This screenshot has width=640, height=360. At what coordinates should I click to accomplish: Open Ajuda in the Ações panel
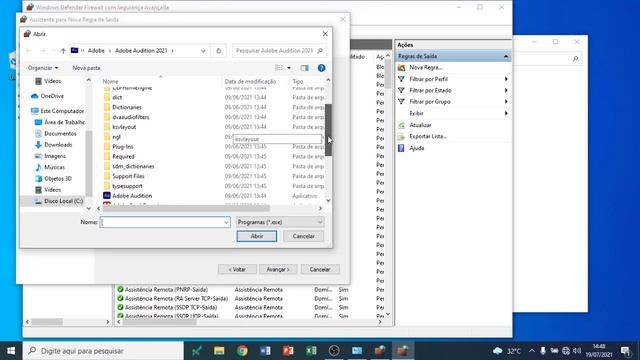[x=417, y=148]
